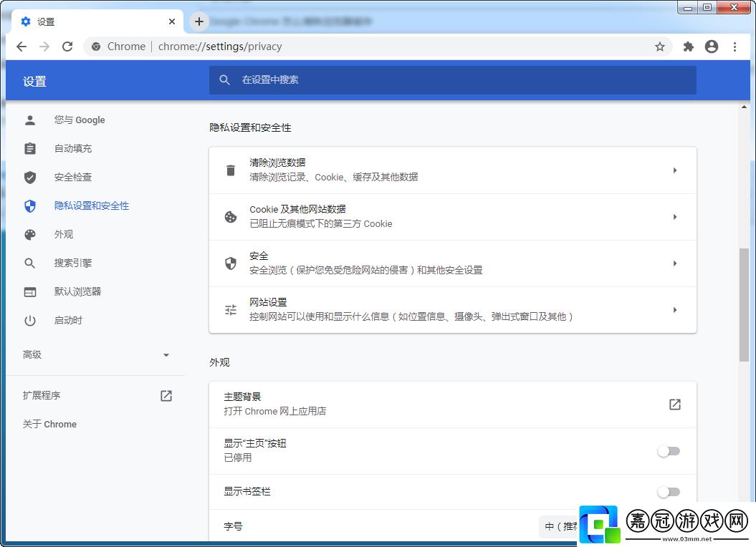
Task: Open the 扩展程序 link
Action: pos(42,396)
